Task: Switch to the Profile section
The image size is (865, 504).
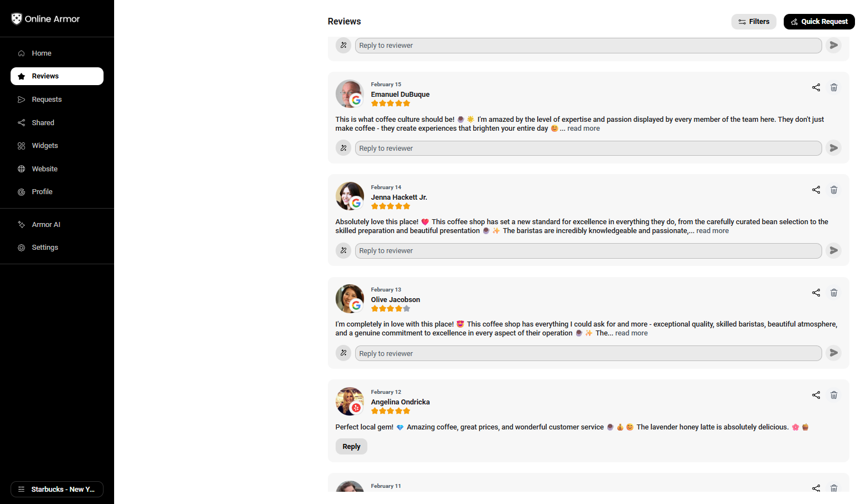Action: pos(42,191)
